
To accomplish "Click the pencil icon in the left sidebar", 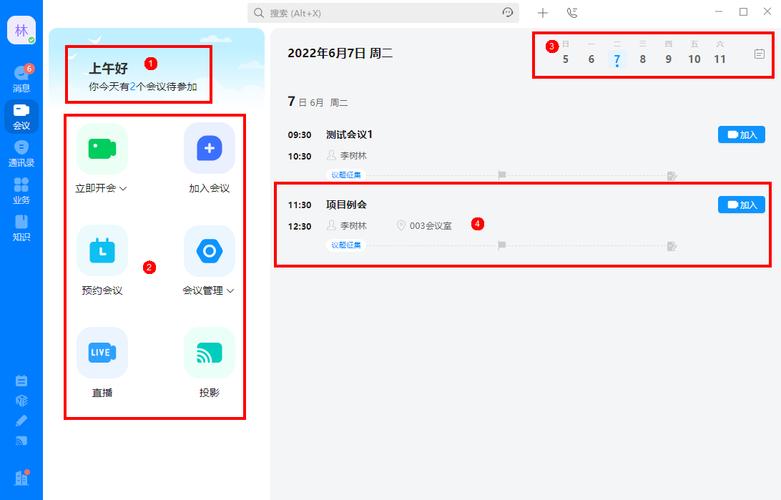I will [x=21, y=420].
